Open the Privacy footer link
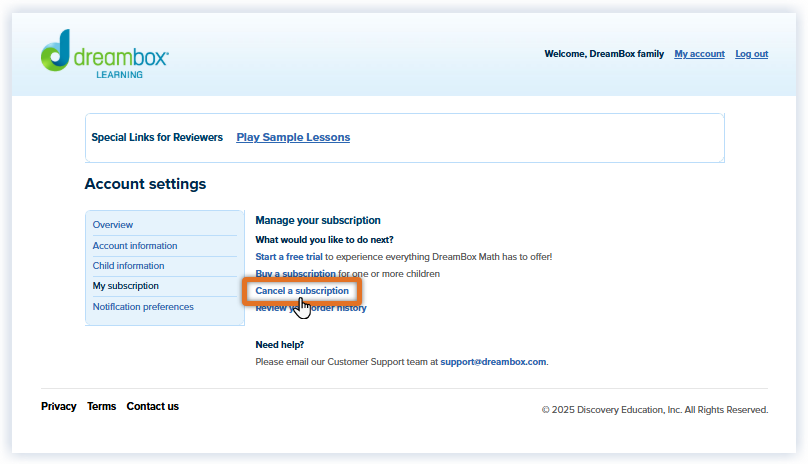The image size is (808, 464). point(59,406)
